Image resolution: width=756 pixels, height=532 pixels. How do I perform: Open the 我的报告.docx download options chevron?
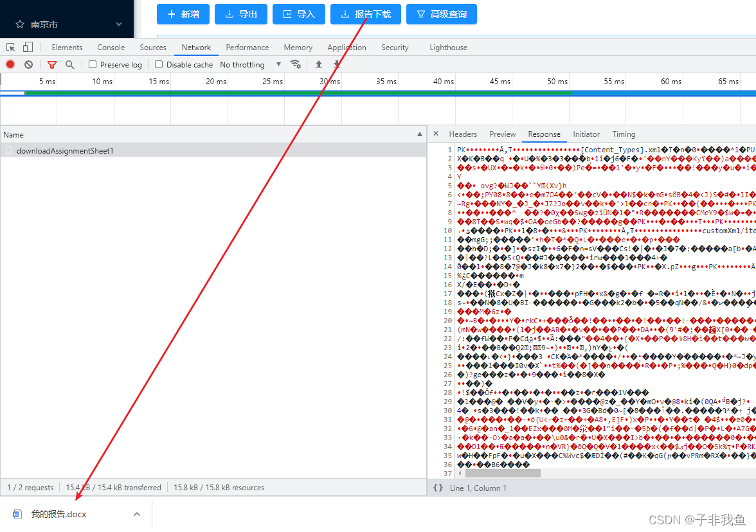(137, 514)
